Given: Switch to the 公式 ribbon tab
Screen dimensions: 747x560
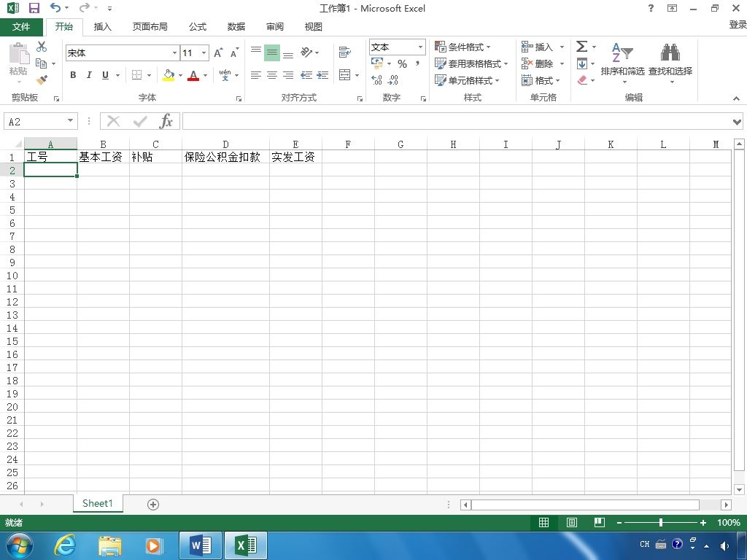Looking at the screenshot, I should 197,27.
